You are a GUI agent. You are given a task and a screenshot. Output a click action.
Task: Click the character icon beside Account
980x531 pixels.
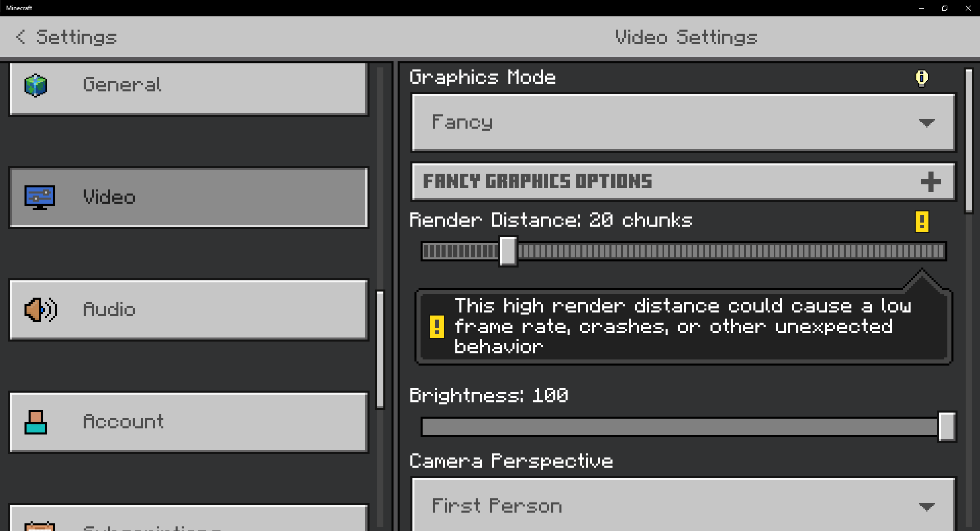click(36, 422)
